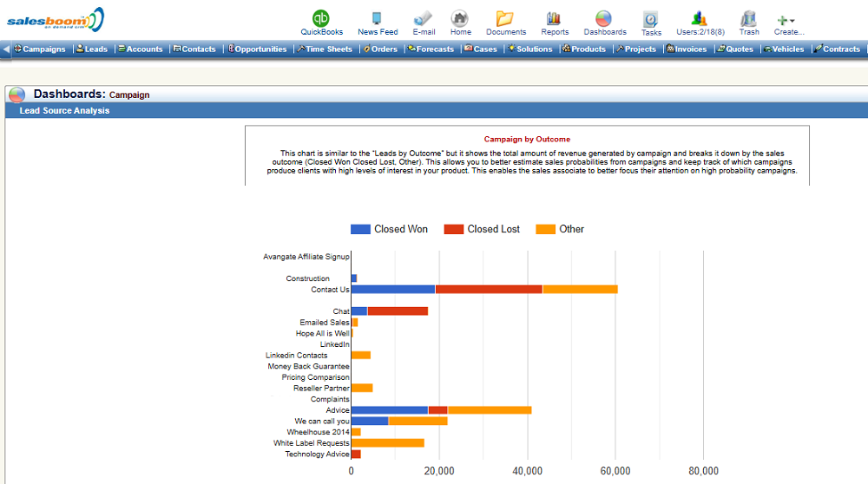The height and width of the screenshot is (484, 868).
Task: Click the Contact Us red bar segment
Action: [x=489, y=289]
